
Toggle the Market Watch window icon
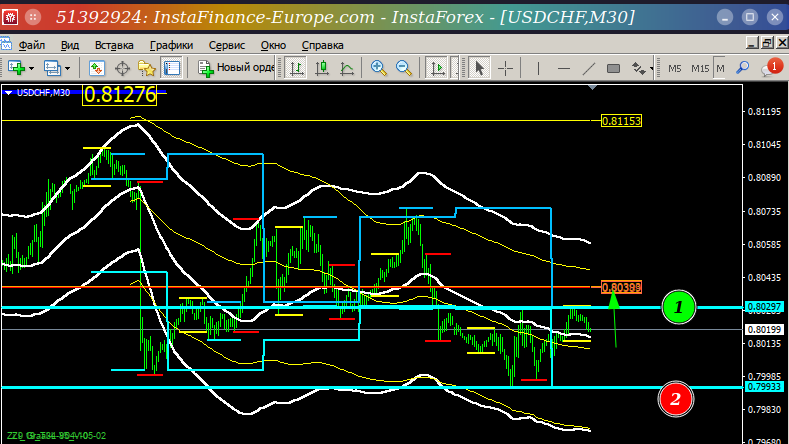tap(97, 68)
